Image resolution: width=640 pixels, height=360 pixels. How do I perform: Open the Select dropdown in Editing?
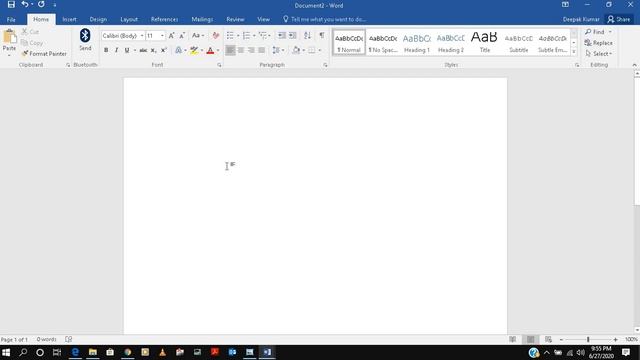[598, 53]
